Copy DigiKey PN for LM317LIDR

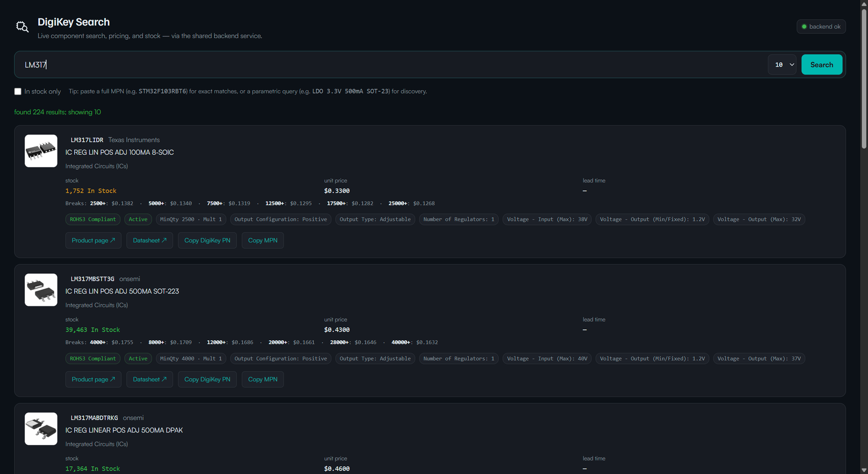(x=207, y=241)
